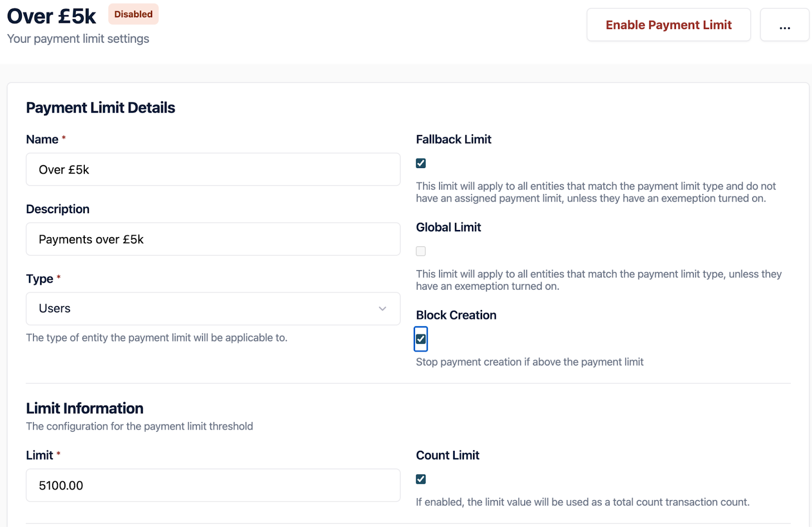812x527 pixels.
Task: Click the Enable Payment Limit button
Action: (x=668, y=25)
